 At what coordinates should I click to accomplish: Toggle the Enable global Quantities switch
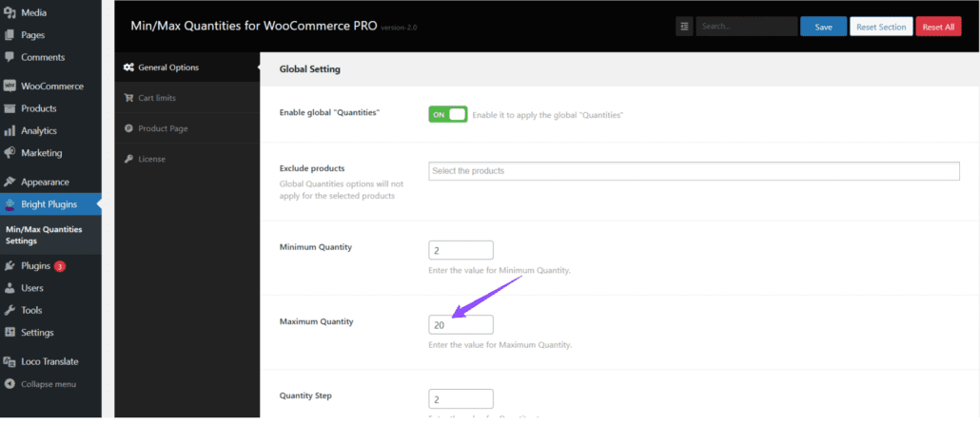click(448, 114)
